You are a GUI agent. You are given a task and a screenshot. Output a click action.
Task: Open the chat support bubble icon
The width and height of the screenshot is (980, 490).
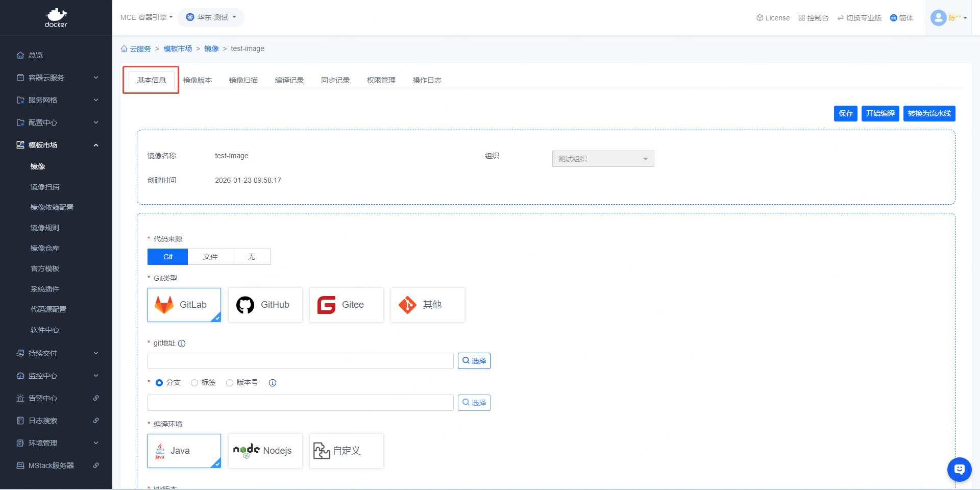(959, 469)
